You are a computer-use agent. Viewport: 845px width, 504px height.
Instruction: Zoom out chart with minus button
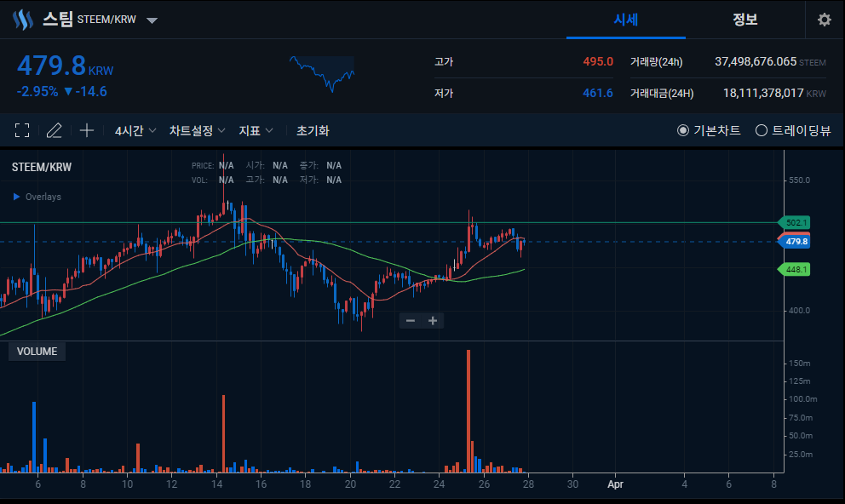410,321
